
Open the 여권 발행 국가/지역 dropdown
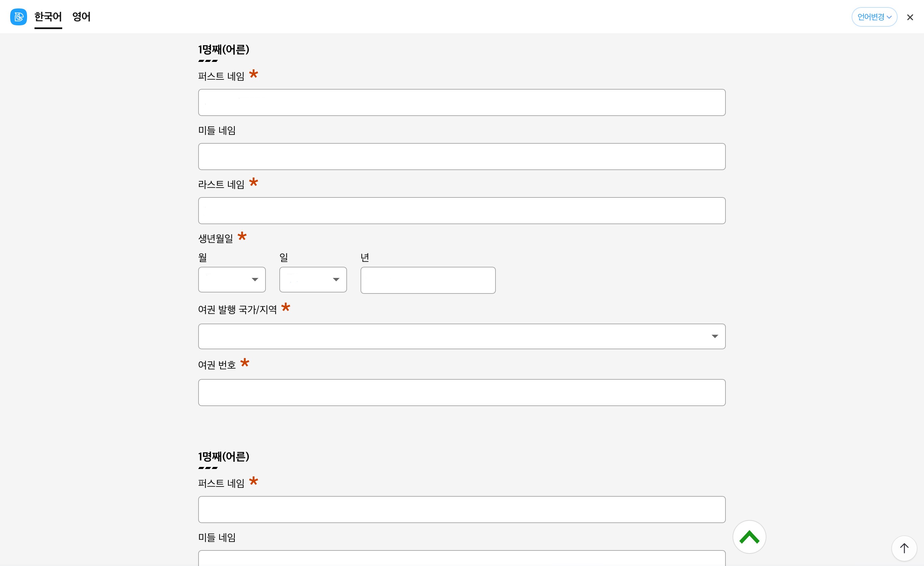[x=462, y=336]
